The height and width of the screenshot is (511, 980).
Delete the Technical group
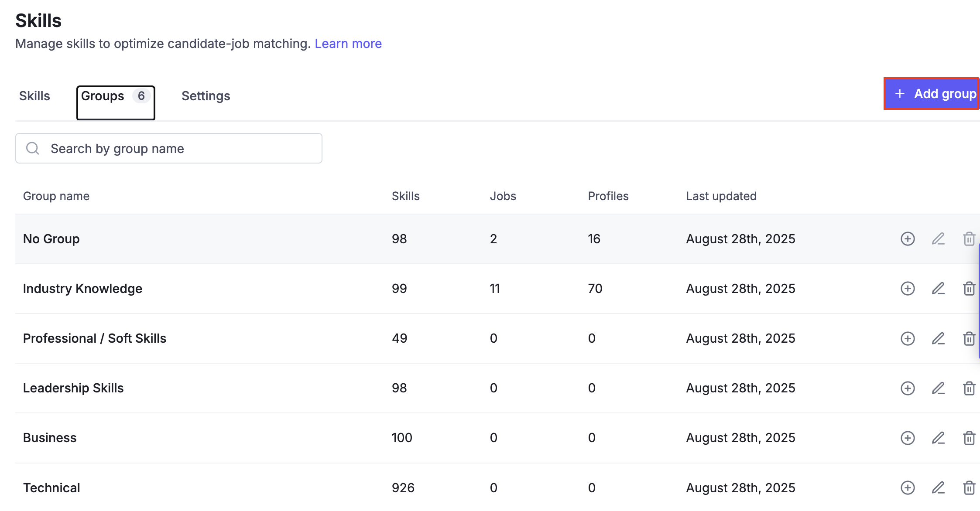(x=969, y=487)
